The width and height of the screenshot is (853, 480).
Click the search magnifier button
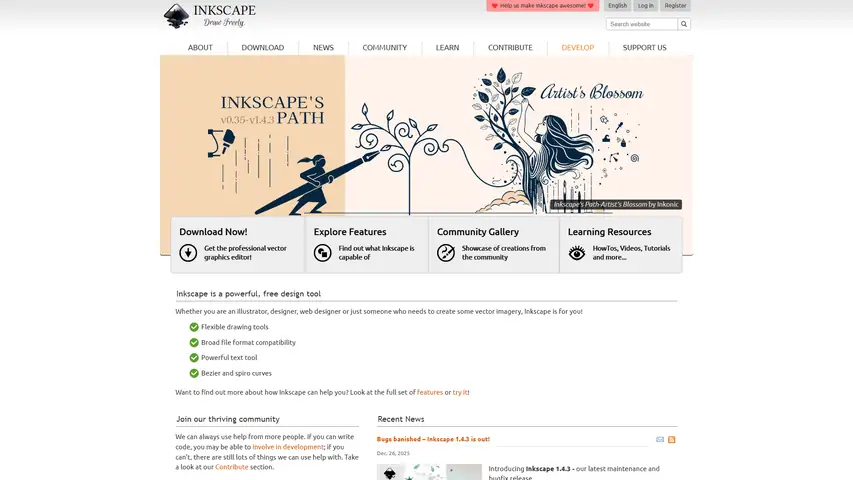(684, 24)
